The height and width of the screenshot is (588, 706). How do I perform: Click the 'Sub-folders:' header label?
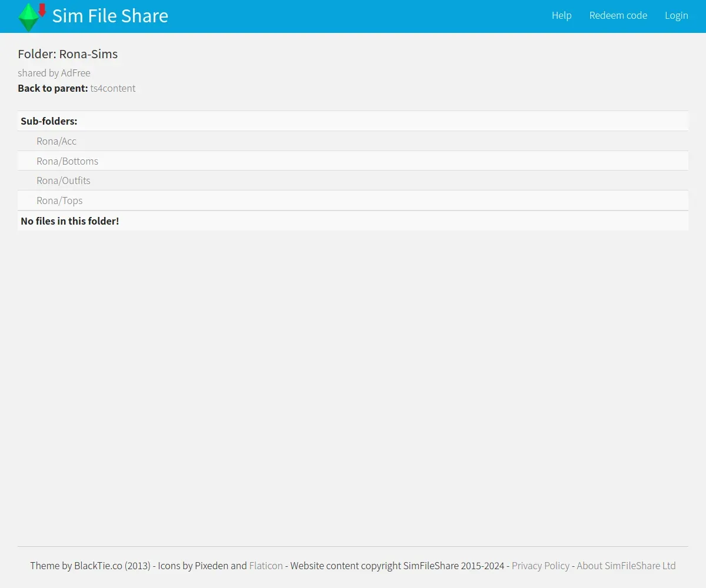coord(49,121)
